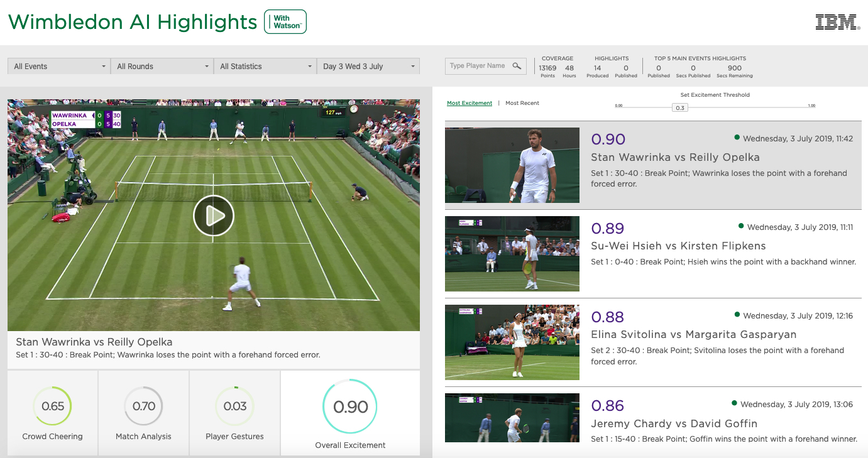Screen dimensions: 868x458
Task: Play the Wawrinka vs Opelka video
Action: [x=214, y=215]
